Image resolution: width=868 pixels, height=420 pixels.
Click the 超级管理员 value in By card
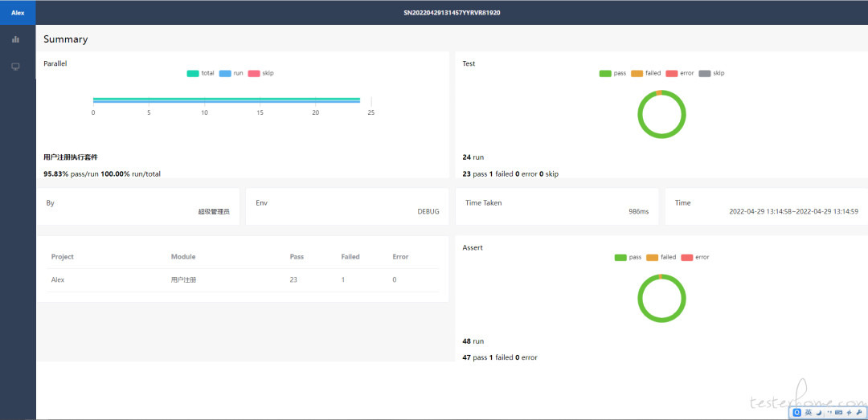tap(214, 211)
